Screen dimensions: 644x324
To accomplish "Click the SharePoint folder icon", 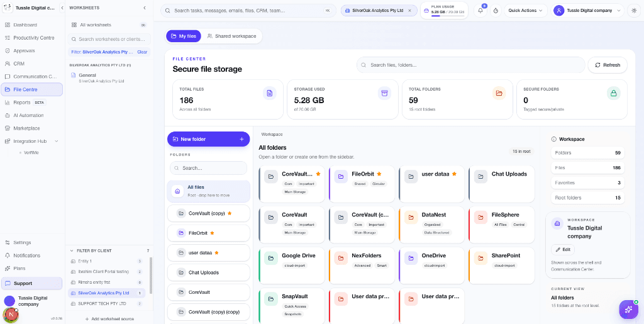I will pos(480,258).
